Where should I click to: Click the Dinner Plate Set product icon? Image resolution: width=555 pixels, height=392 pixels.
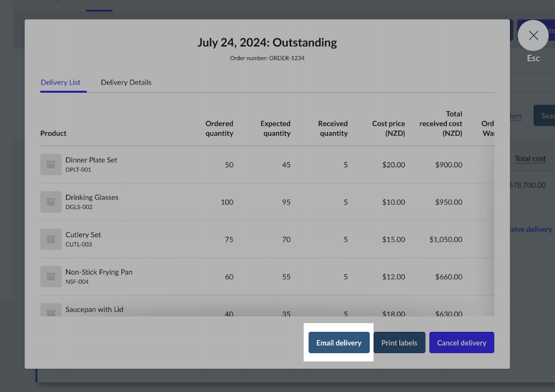click(x=51, y=165)
